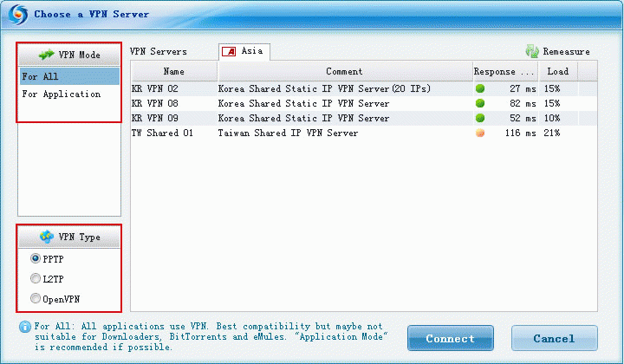Click the VPN Type header button
The height and width of the screenshot is (364, 624).
(69, 237)
